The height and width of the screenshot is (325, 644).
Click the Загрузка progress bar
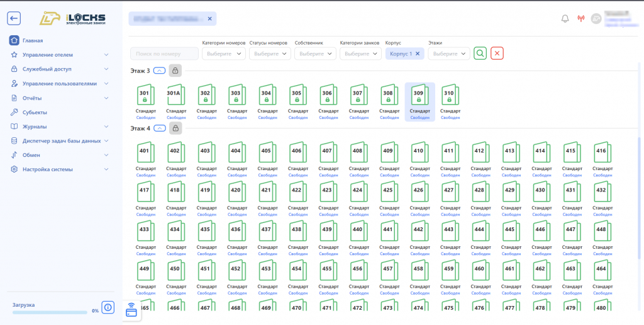tap(50, 312)
